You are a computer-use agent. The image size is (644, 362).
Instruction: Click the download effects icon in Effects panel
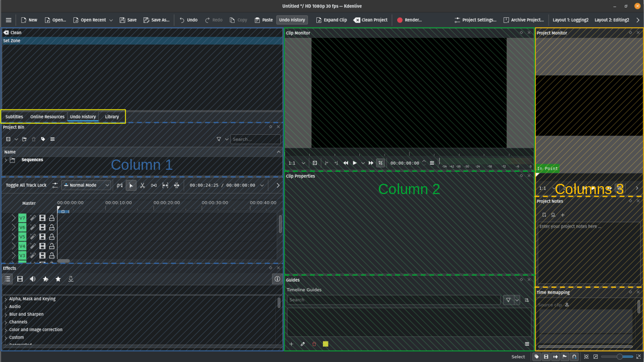coord(71,279)
